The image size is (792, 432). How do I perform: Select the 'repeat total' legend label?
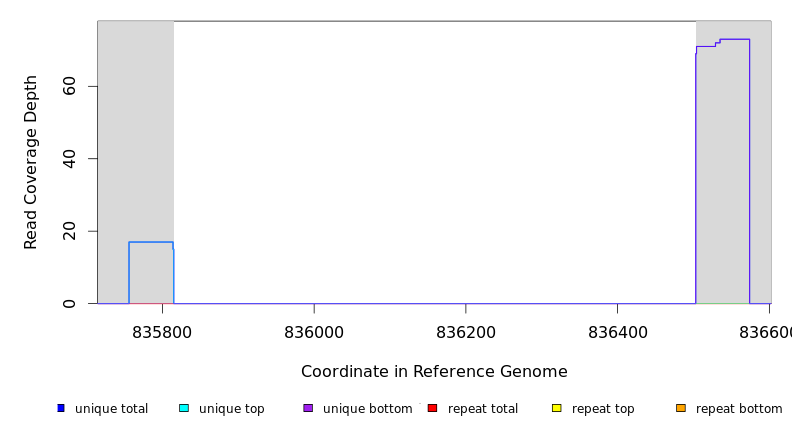(x=483, y=409)
